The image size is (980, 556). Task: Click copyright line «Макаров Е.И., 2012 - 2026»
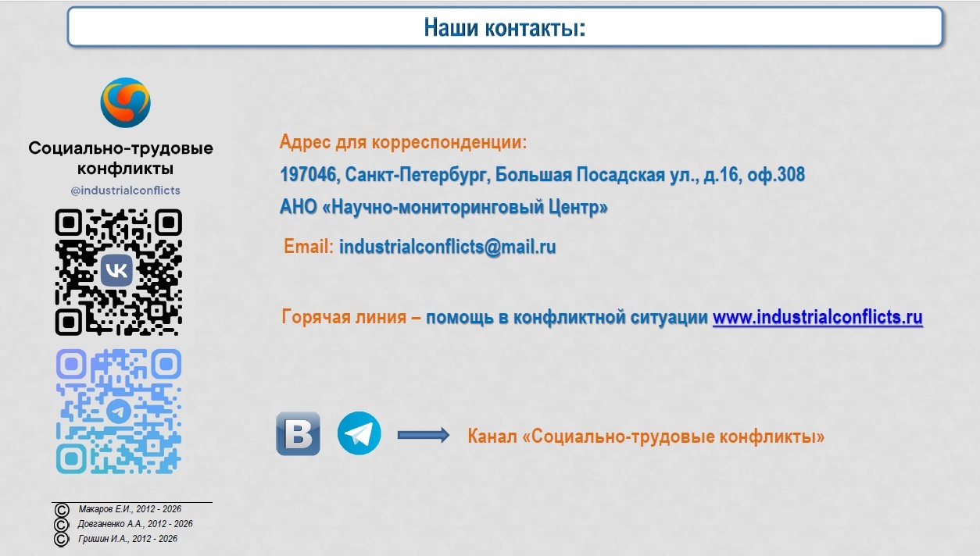point(130,509)
